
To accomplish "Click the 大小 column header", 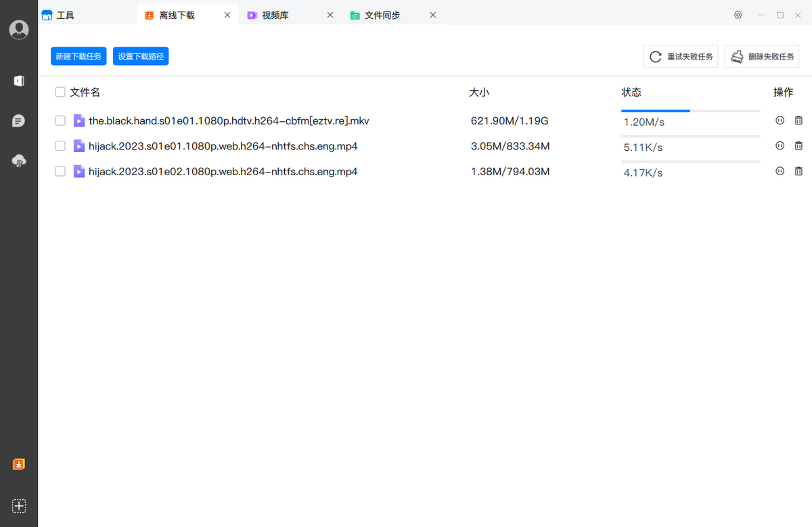I will pos(479,92).
